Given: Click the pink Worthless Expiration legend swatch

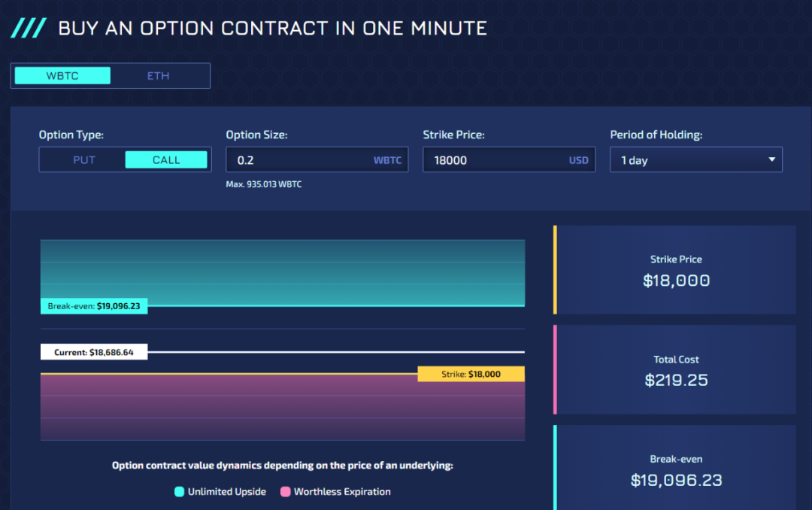Looking at the screenshot, I should coord(285,492).
